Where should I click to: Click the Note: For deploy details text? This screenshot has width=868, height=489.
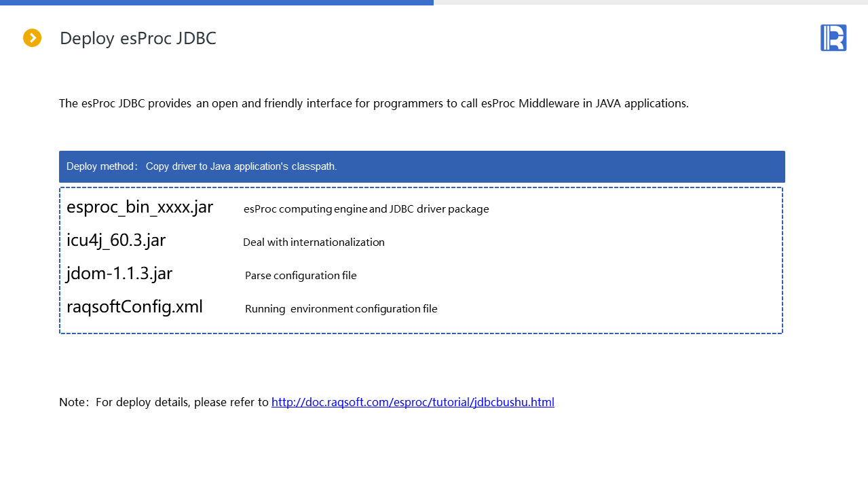coord(164,402)
